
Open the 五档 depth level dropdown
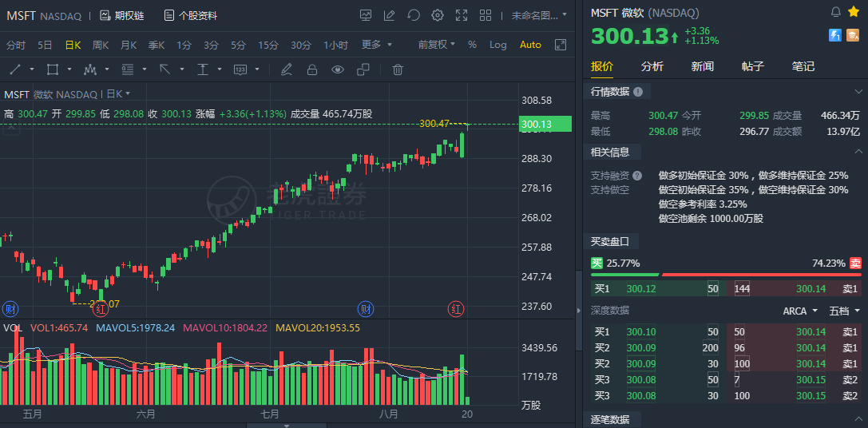pos(844,311)
